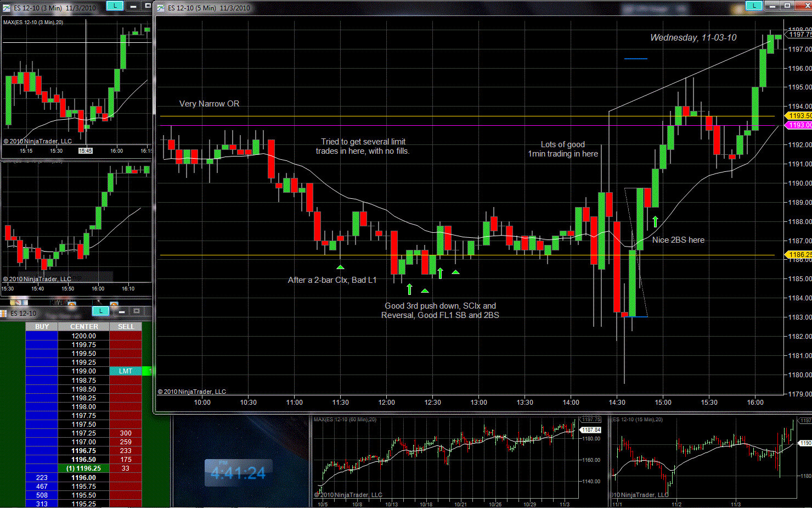The width and height of the screenshot is (812, 508).
Task: Click the SuperDOM grid icon beside ES 12-10
Action: pyautogui.click(x=3, y=313)
